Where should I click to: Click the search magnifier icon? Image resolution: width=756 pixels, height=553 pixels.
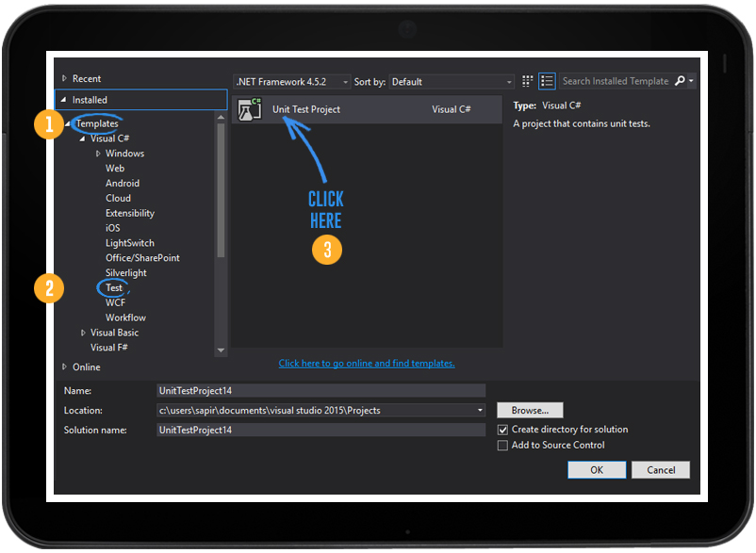point(680,81)
